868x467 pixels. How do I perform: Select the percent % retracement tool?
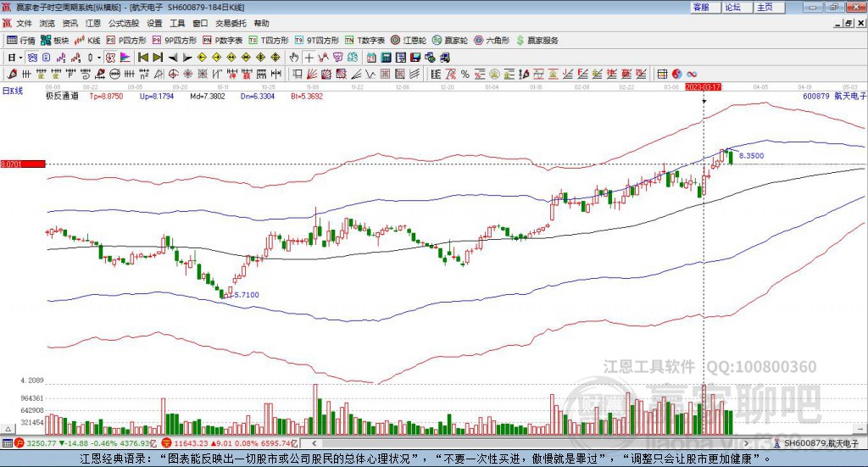(465, 74)
